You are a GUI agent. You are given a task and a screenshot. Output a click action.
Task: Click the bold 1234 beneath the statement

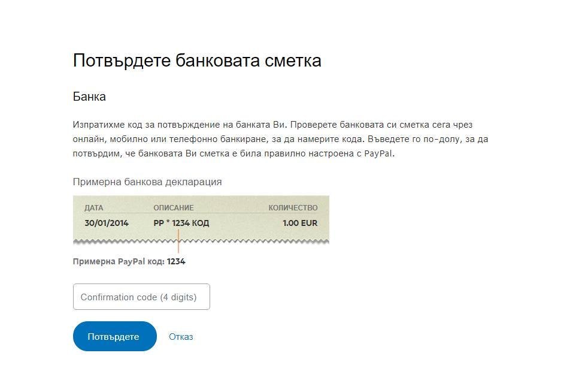click(x=176, y=261)
